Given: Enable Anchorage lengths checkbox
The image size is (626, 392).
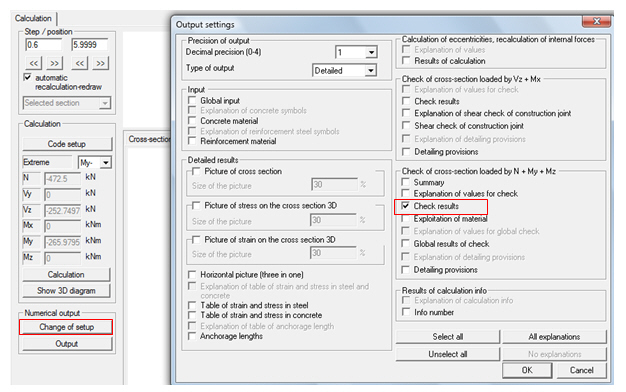Looking at the screenshot, I should pos(192,336).
